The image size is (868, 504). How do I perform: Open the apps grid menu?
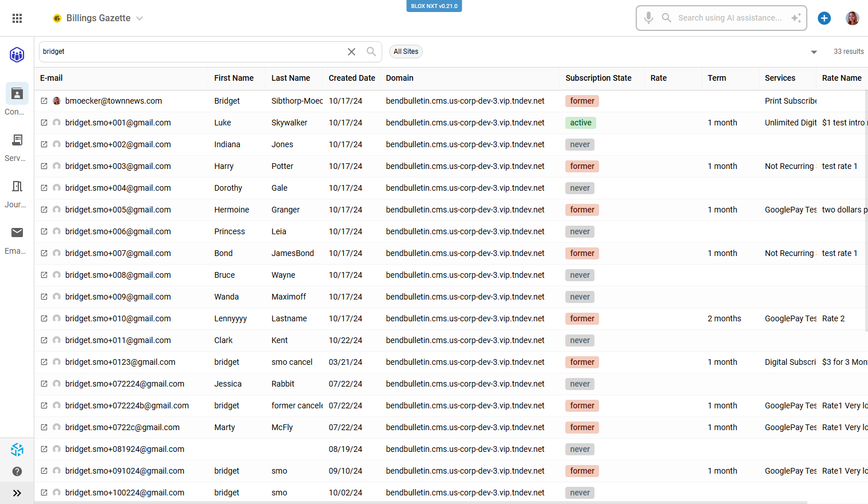coord(17,18)
